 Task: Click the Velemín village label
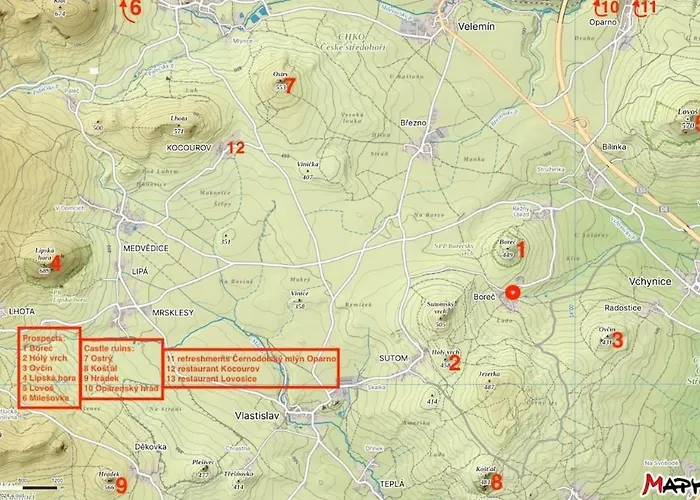tap(476, 27)
